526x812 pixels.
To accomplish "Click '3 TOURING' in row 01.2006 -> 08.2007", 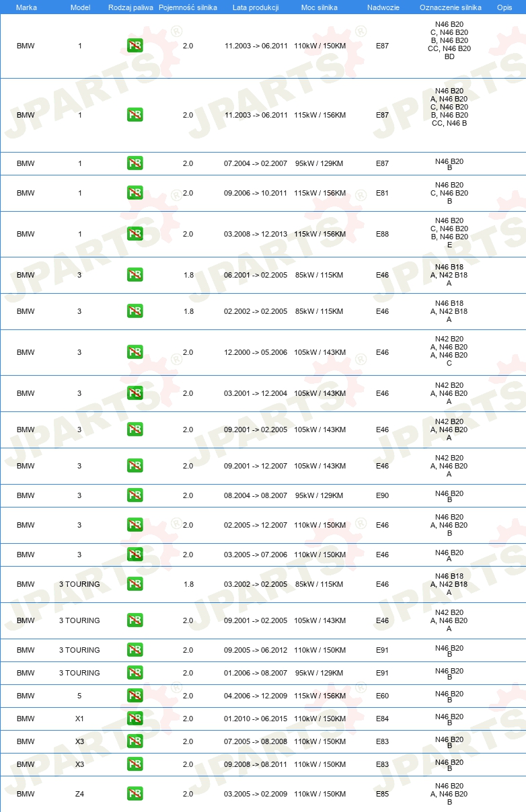I will coord(79,673).
